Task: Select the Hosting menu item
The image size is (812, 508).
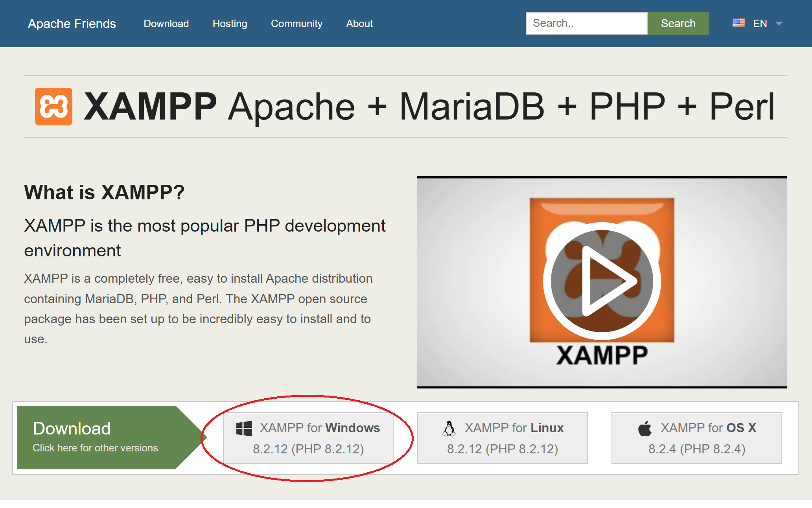Action: [x=230, y=24]
